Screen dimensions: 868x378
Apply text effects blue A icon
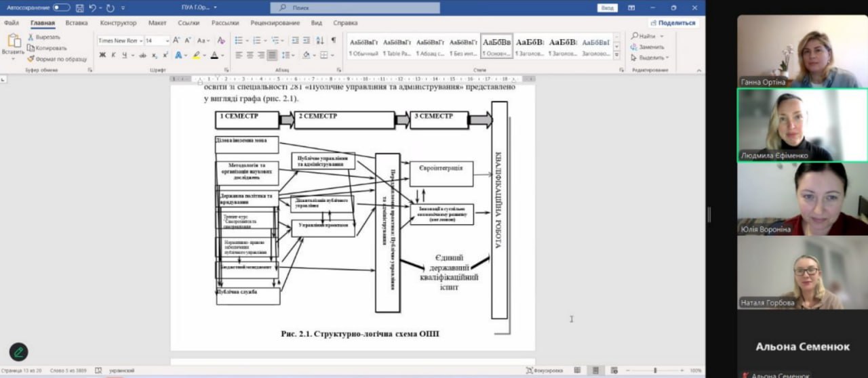(x=179, y=55)
